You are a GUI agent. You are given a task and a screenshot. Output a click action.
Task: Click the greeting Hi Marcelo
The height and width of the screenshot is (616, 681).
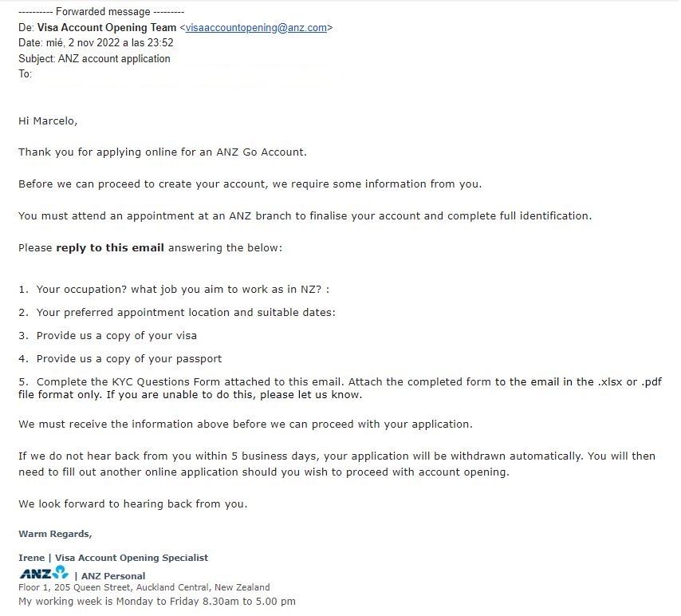tap(48, 120)
